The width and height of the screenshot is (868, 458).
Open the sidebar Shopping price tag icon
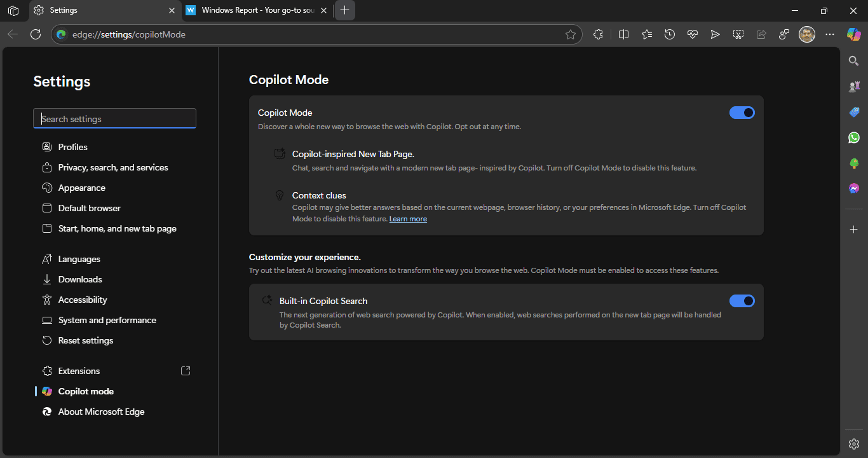[854, 112]
